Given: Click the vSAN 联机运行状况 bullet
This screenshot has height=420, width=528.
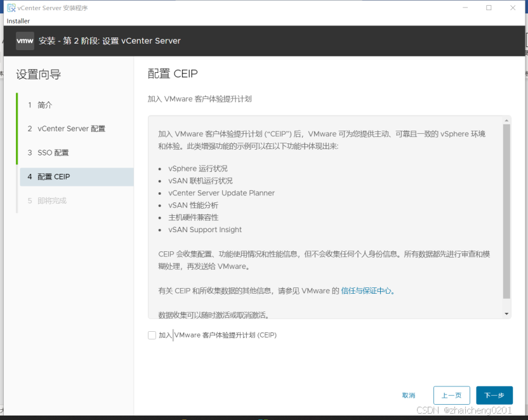Looking at the screenshot, I should (201, 181).
